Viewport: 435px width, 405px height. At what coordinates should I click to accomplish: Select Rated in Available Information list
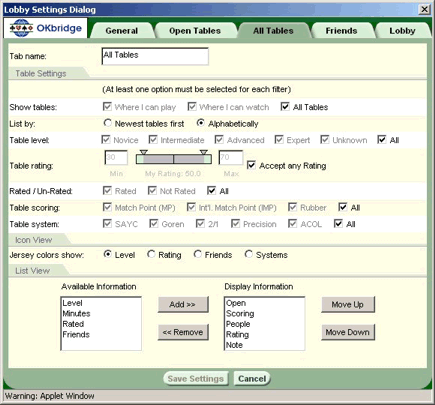73,324
